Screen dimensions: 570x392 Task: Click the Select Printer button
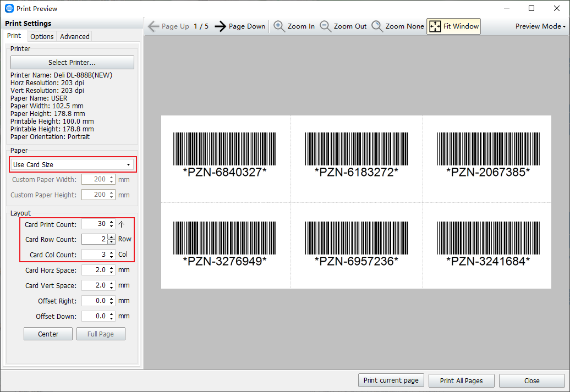[72, 62]
